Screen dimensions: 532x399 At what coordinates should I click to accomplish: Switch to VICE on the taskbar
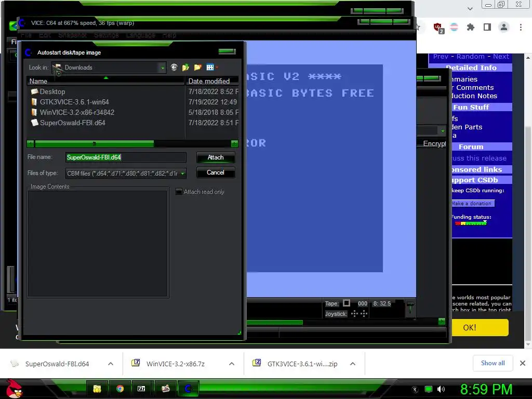point(189,389)
